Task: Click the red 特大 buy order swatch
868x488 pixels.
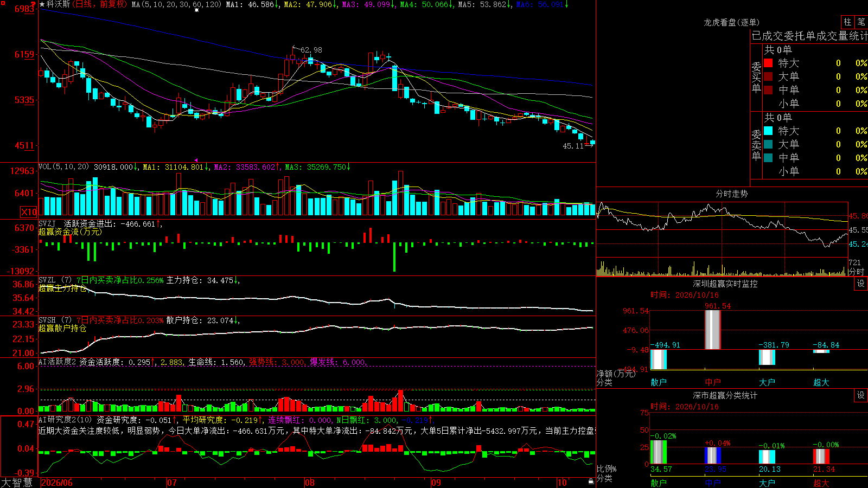Action: coord(768,63)
